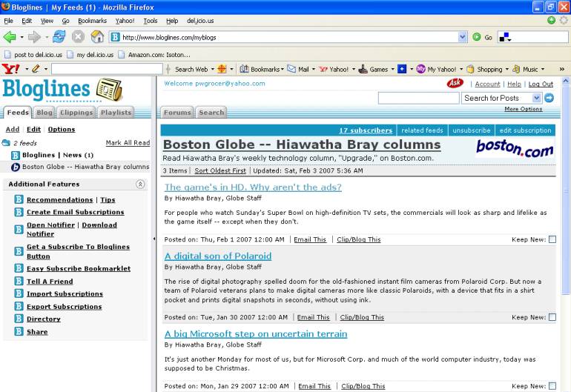Open the Search Web dropdown arrow
The image size is (571, 392).
point(212,69)
